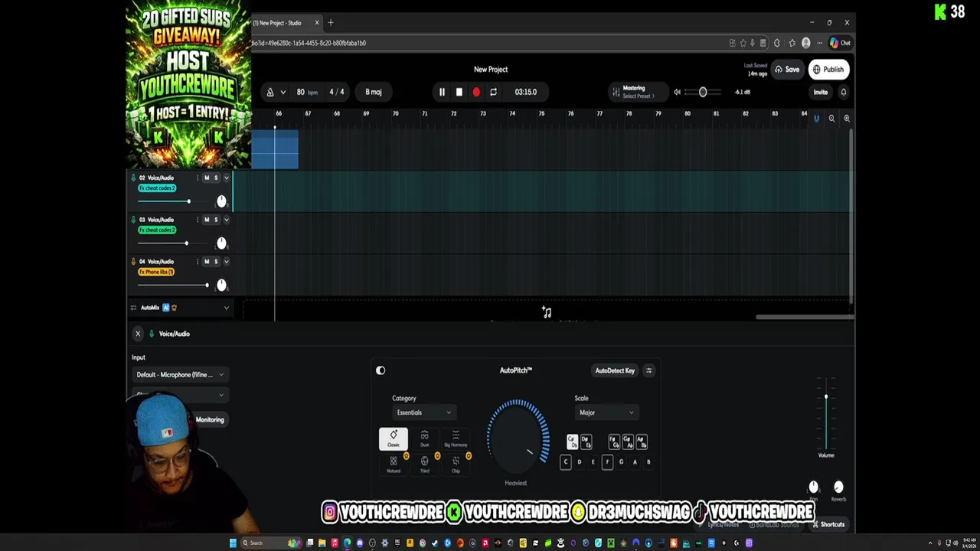Image resolution: width=980 pixels, height=551 pixels.
Task: Toggle input Monitoring
Action: (x=209, y=419)
